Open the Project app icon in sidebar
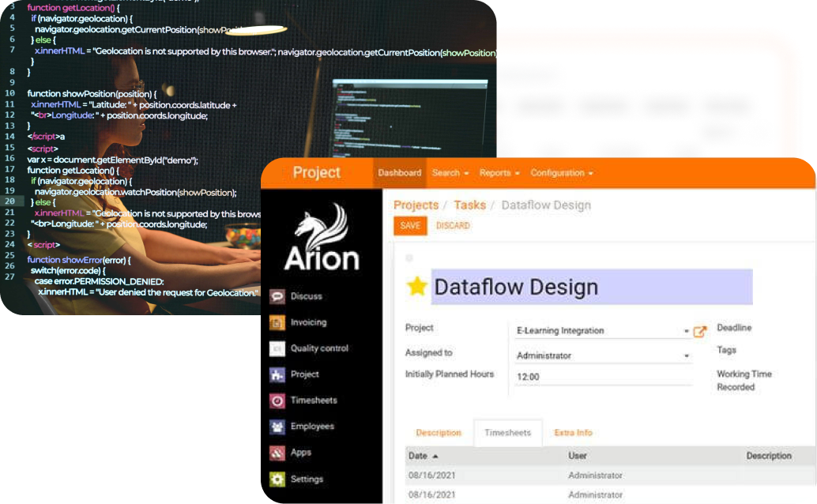This screenshot has width=817, height=504. coord(277,374)
